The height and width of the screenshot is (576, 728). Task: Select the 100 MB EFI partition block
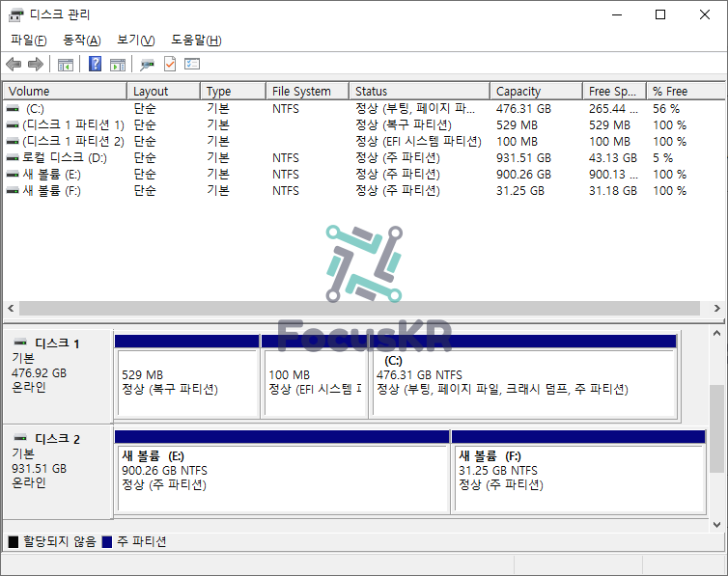315,376
